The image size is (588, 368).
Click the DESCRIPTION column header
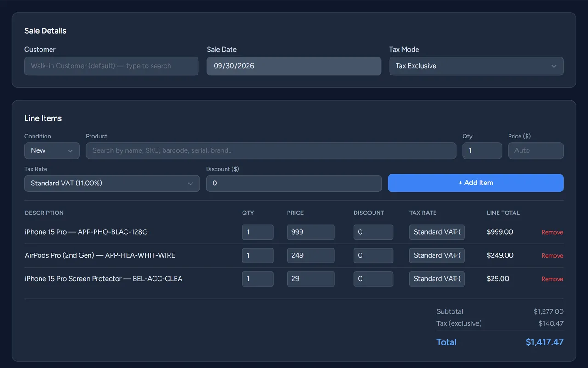(x=44, y=213)
